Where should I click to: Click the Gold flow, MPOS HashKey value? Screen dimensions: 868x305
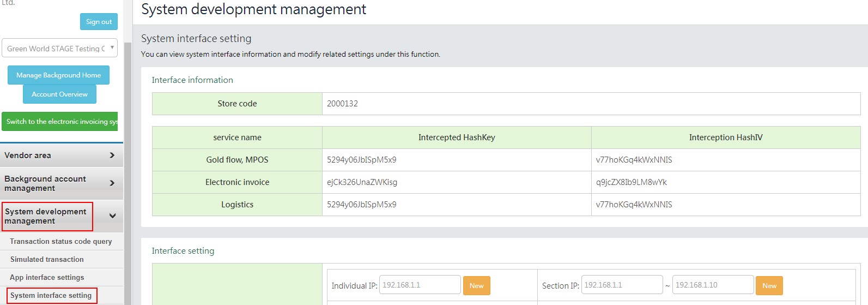362,160
